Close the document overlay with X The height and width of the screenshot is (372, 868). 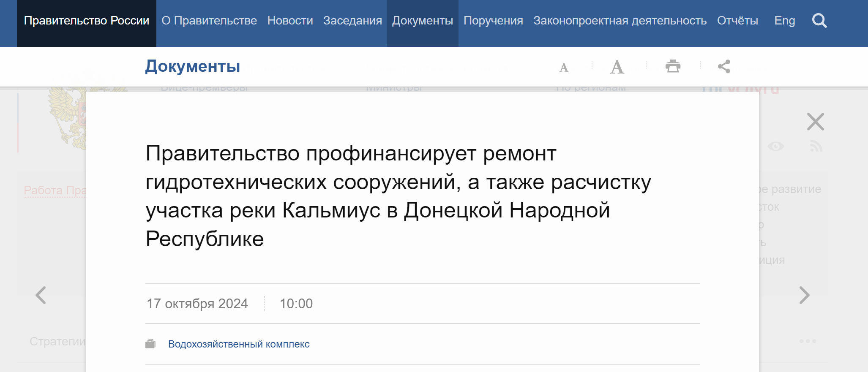[x=815, y=122]
